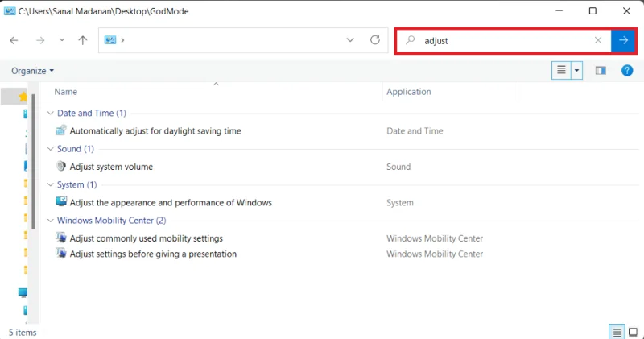Collapse the Date and Time group
Image resolution: width=644 pixels, height=339 pixels.
[x=51, y=113]
